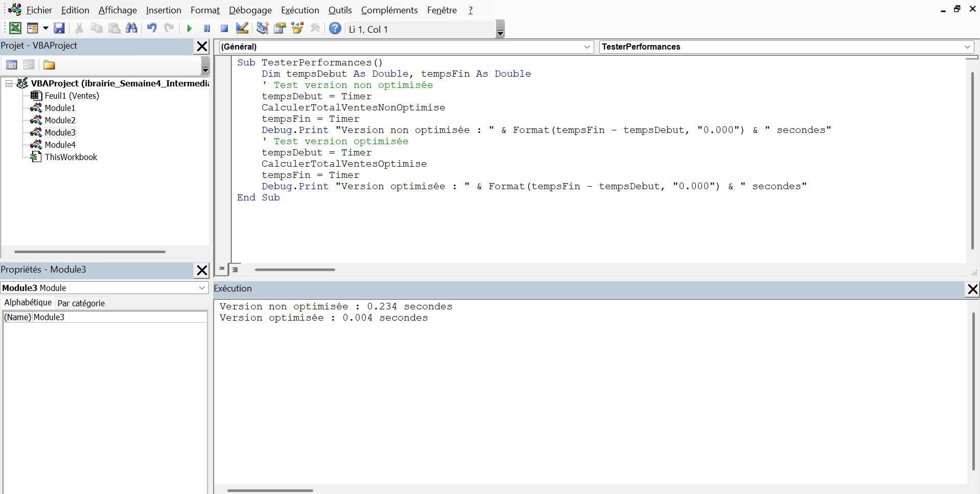The height and width of the screenshot is (494, 980).
Task: Open the Affichage menu
Action: point(118,10)
